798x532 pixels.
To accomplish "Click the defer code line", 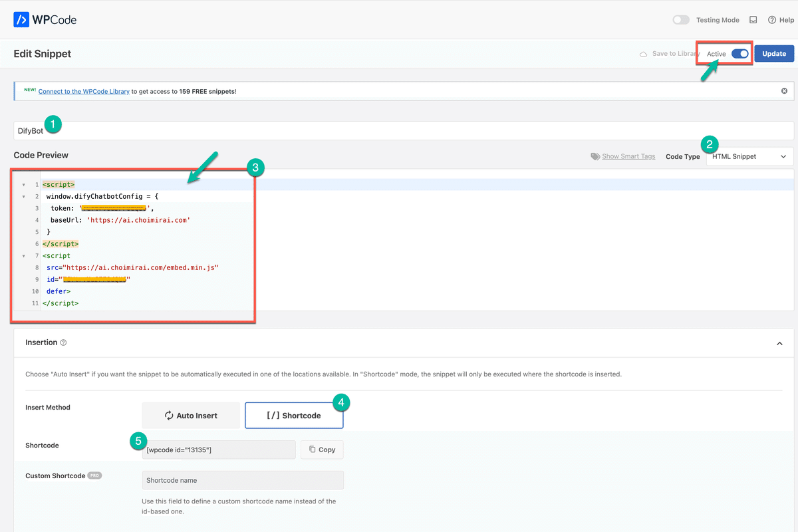I will click(x=59, y=291).
